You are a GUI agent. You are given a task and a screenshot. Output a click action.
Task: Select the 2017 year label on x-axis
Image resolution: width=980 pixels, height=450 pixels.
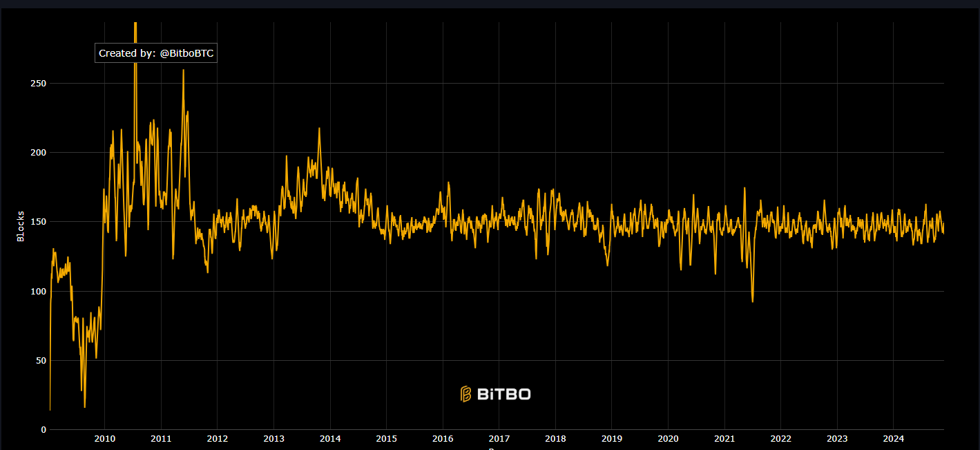[499, 438]
